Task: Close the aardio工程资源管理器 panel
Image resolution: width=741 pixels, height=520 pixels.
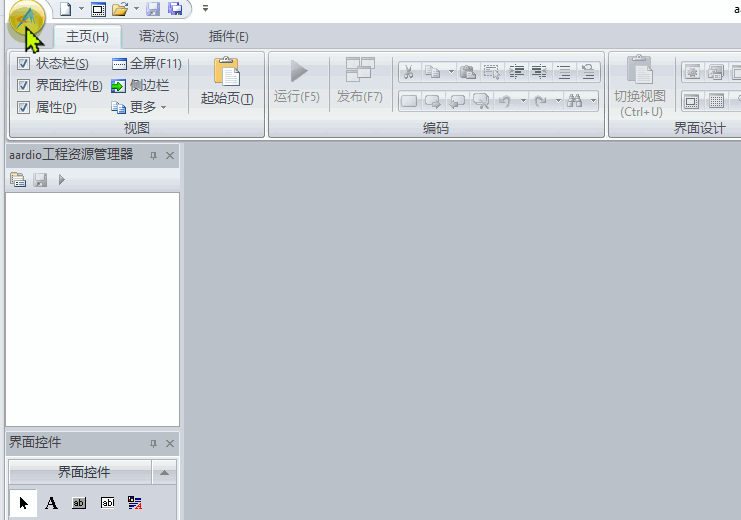Action: pos(170,156)
